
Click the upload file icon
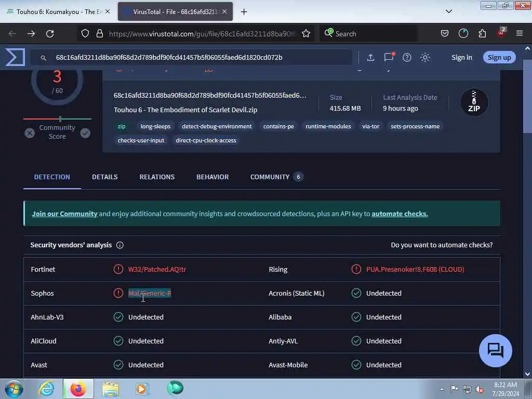pyautogui.click(x=370, y=57)
